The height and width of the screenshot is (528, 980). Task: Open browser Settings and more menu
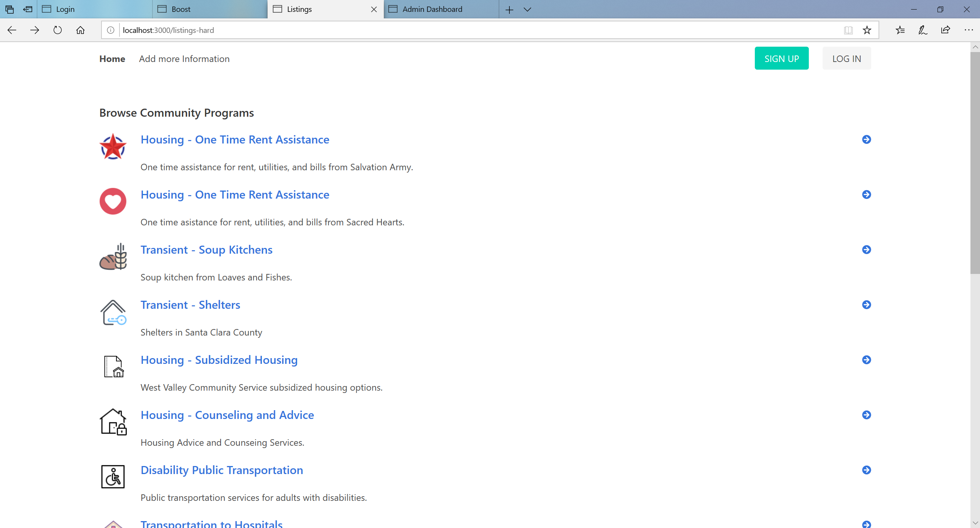(969, 30)
